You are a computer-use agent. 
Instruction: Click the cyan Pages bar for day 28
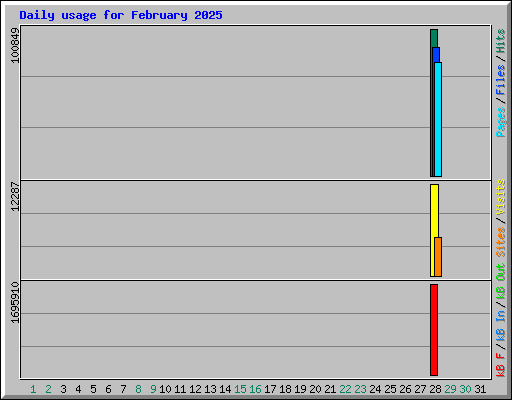click(x=438, y=119)
